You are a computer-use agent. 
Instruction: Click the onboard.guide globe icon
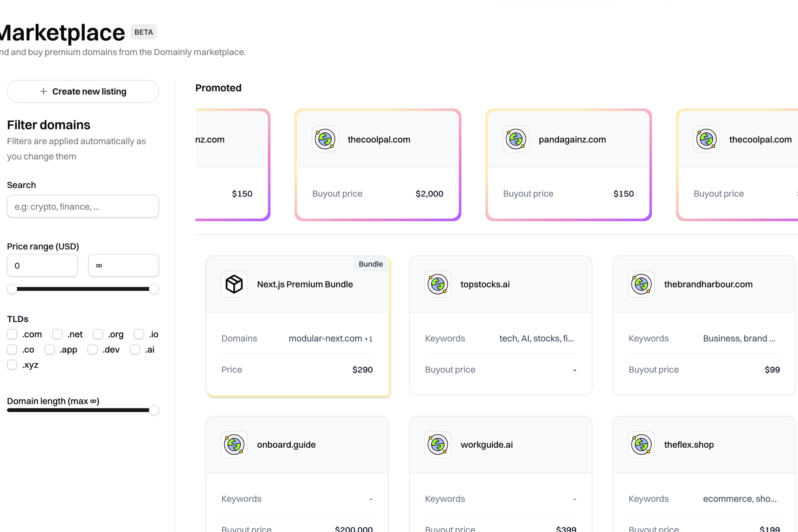[234, 445]
